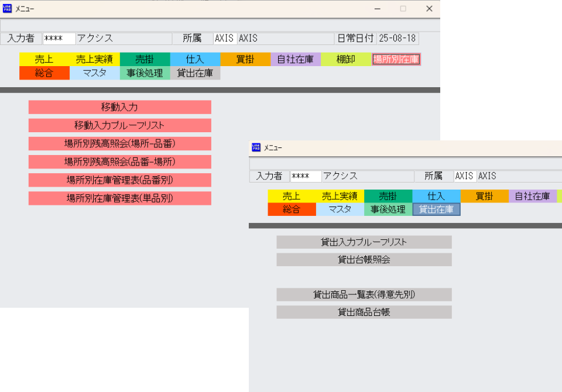Click 入力者 field in the back window
Image resolution: width=562 pixels, height=392 pixels.
pos(59,39)
